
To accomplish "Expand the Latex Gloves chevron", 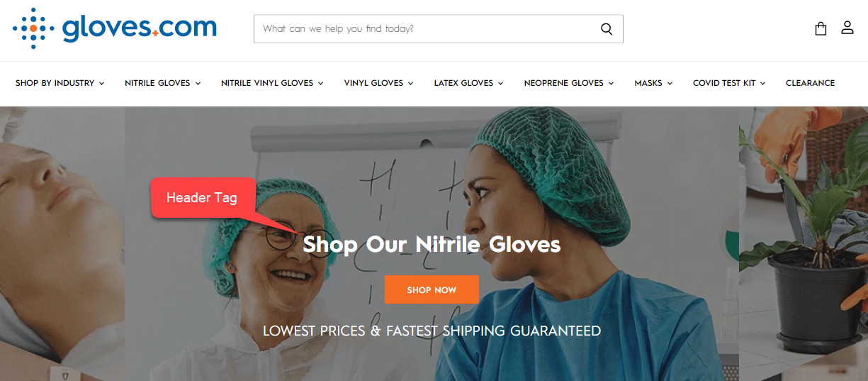I will point(500,84).
